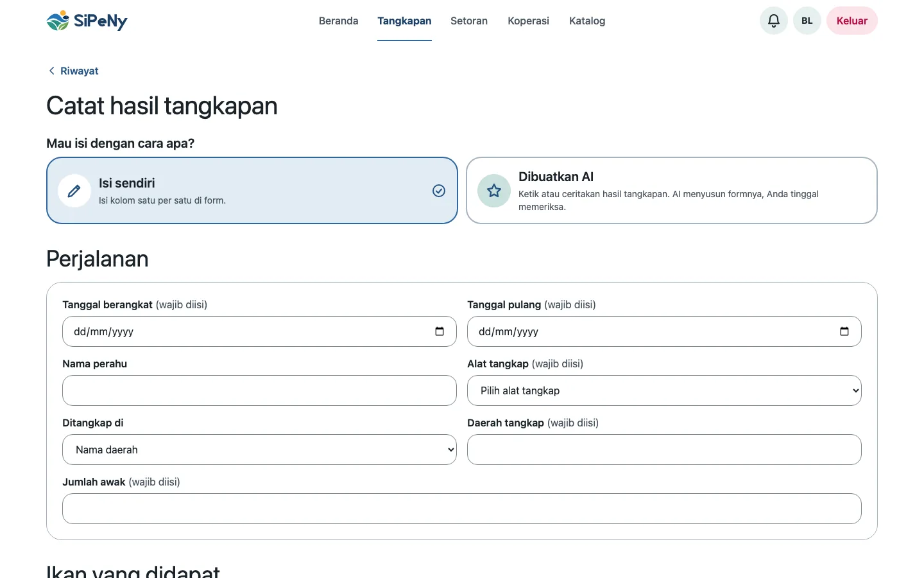924x578 pixels.
Task: Click the Tanggal berangkat label
Action: click(108, 304)
